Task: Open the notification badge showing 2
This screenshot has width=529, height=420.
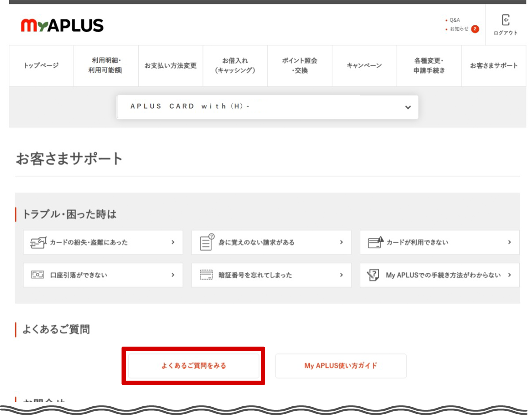Action: (x=475, y=29)
